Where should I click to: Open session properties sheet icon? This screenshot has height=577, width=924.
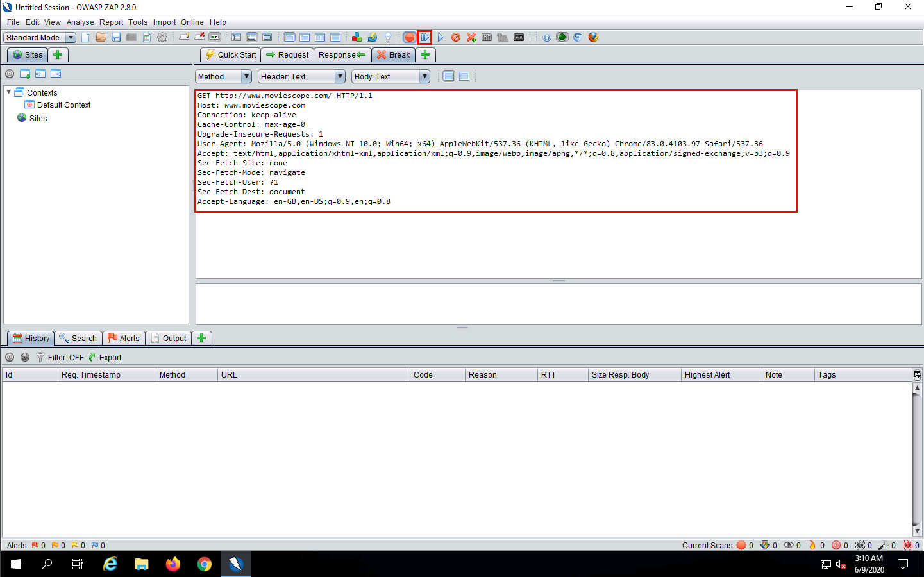tap(147, 37)
